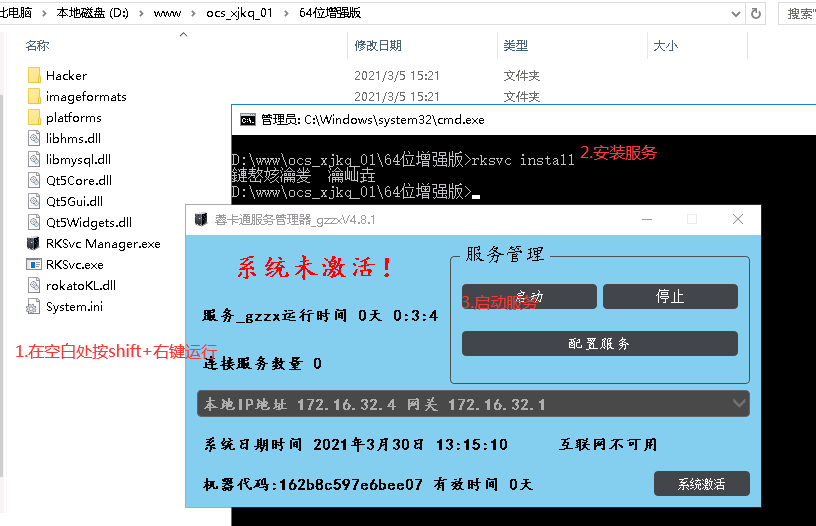Sort files by the 修改日期 column header
The width and height of the screenshot is (816, 526).
(x=378, y=46)
